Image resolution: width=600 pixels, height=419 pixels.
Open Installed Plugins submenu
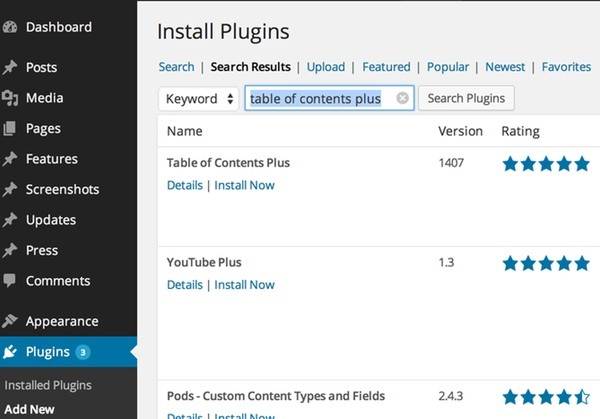pos(48,385)
